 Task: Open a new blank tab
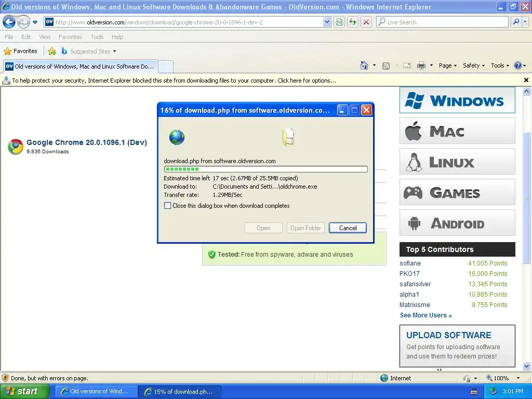pyautogui.click(x=166, y=66)
